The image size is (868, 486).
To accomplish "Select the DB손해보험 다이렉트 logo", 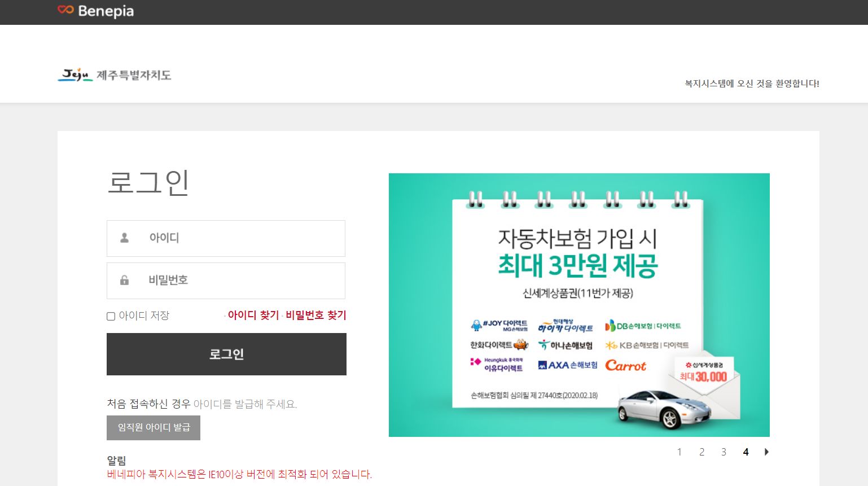I will click(643, 326).
